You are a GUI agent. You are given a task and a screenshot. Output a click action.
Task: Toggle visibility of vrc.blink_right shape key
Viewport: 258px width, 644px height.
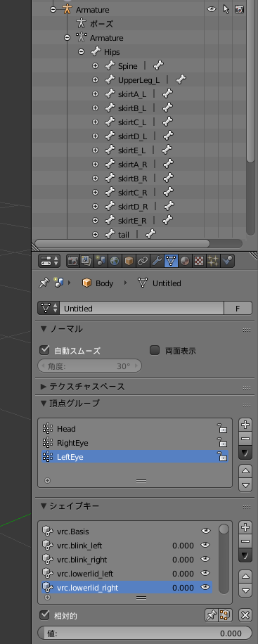pyautogui.click(x=205, y=559)
